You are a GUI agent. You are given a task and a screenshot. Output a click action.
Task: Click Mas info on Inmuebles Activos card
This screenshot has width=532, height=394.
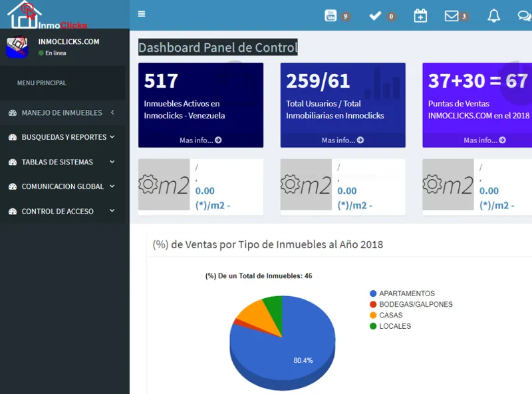pyautogui.click(x=201, y=140)
